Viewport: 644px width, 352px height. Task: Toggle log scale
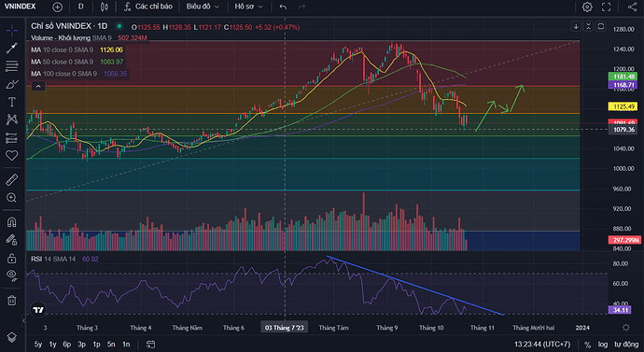[603, 345]
